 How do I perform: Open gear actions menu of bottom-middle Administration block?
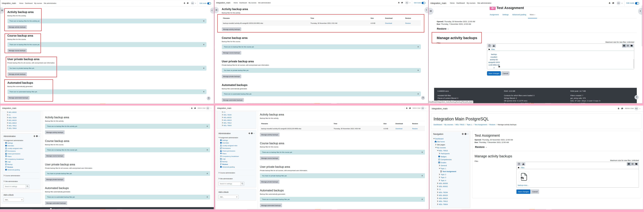252,134
